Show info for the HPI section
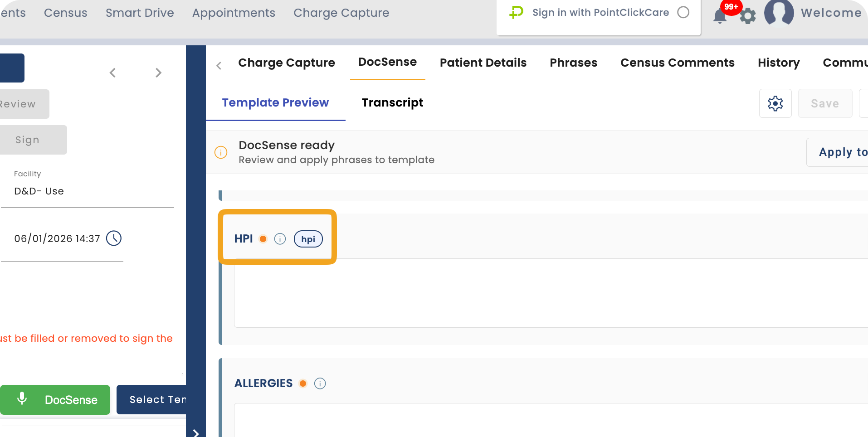Viewport: 868px width, 437px height. tap(280, 239)
